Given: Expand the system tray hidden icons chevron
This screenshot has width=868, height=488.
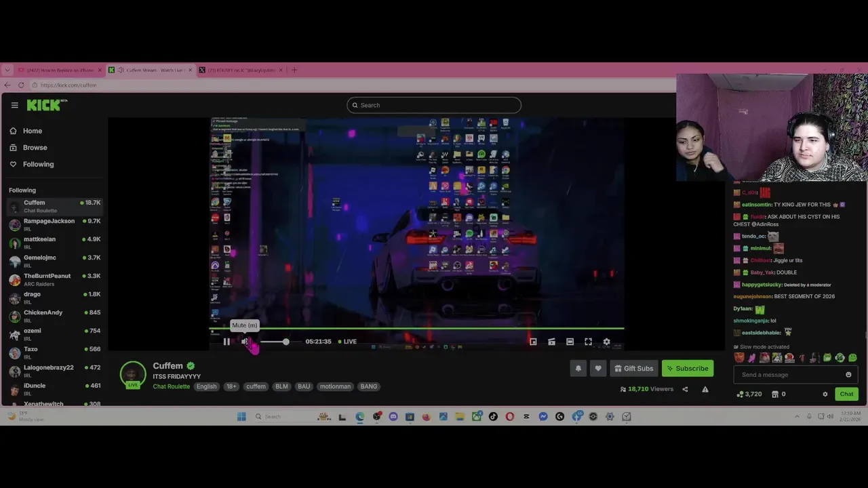Looking at the screenshot, I should click(x=798, y=416).
